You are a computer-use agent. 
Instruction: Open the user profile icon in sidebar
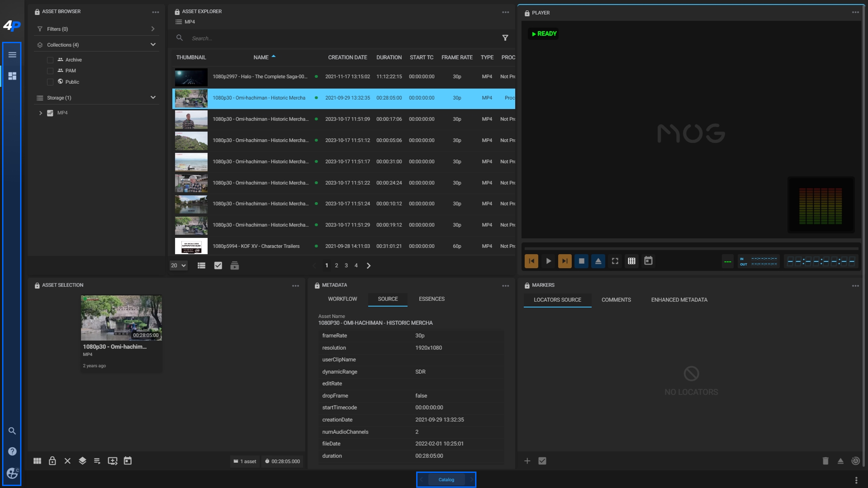(12, 473)
